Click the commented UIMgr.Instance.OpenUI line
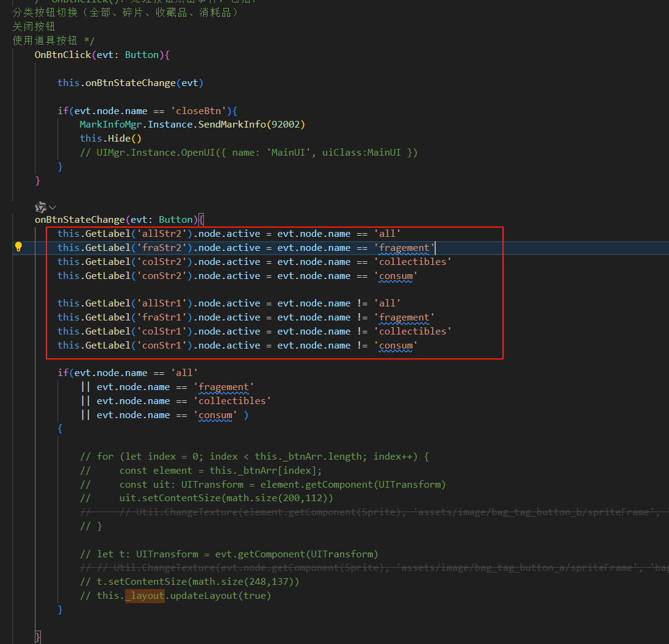669x644 pixels. click(249, 153)
